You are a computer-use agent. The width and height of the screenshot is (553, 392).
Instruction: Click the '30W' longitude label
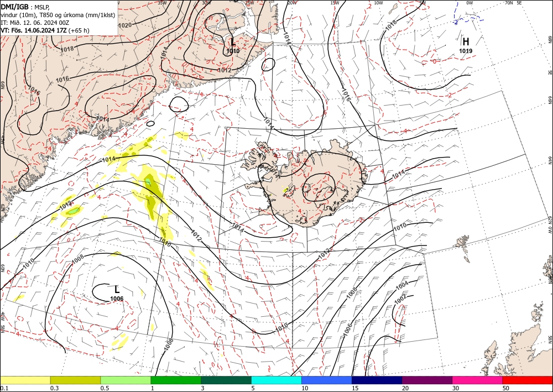206,2
